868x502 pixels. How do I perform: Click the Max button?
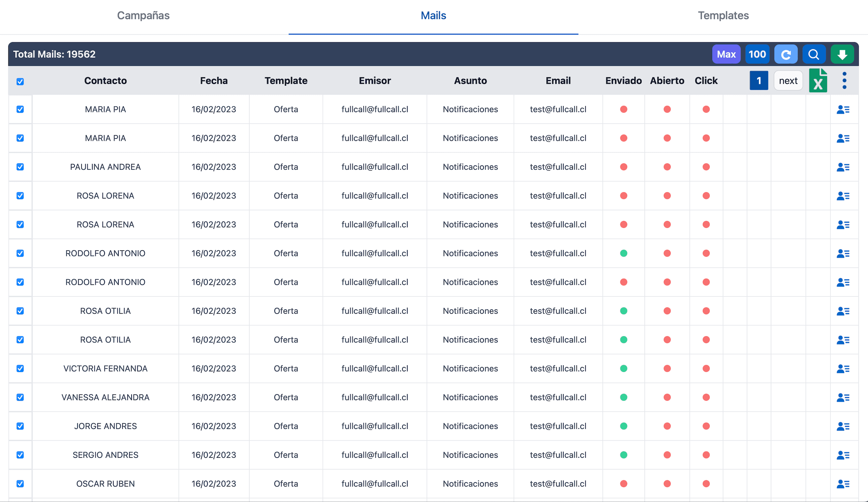coord(726,54)
